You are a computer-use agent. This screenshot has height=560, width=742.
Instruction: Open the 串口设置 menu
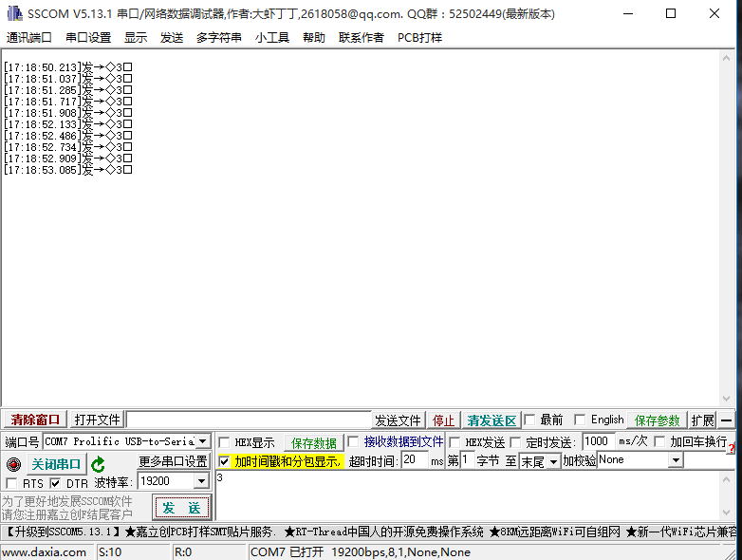88,38
